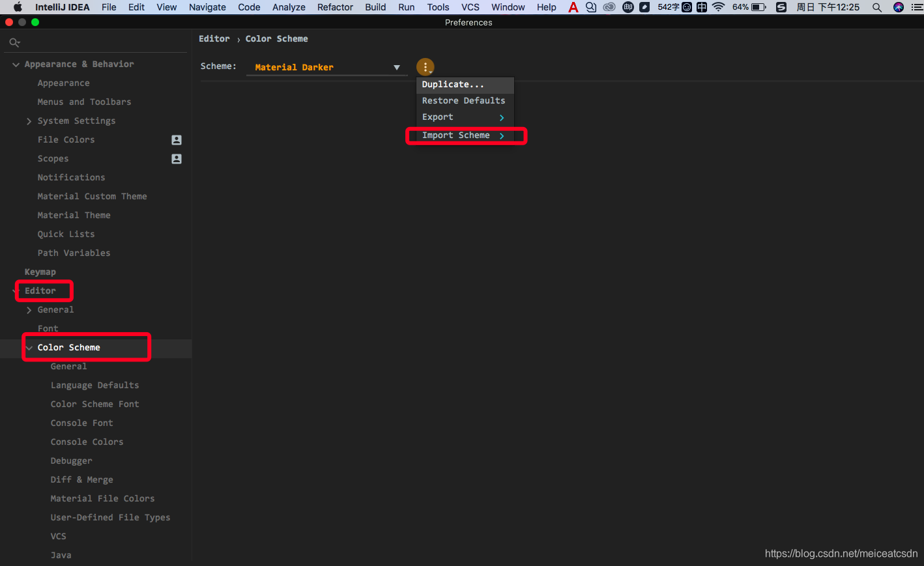
Task: Open the Navigate menu
Action: pos(207,7)
